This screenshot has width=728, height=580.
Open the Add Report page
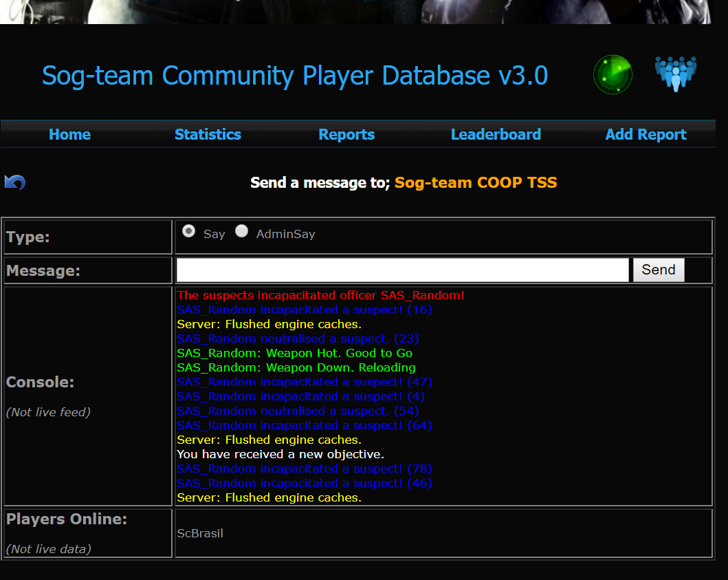click(646, 134)
